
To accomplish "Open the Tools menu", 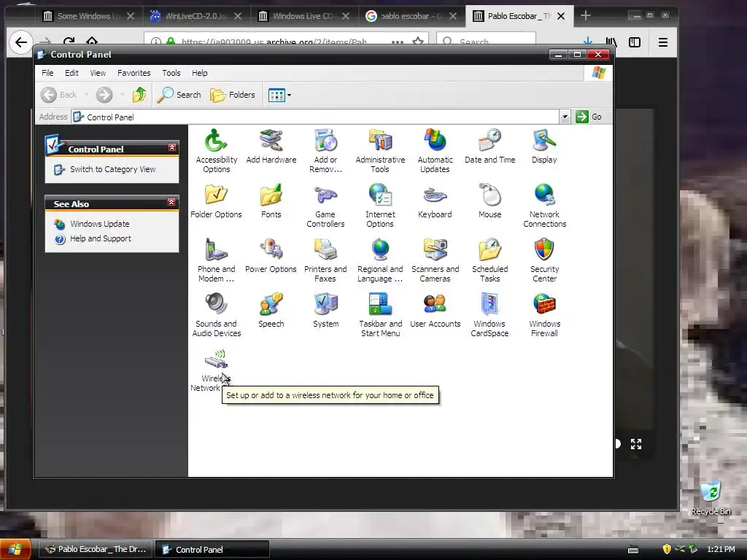I will point(171,73).
